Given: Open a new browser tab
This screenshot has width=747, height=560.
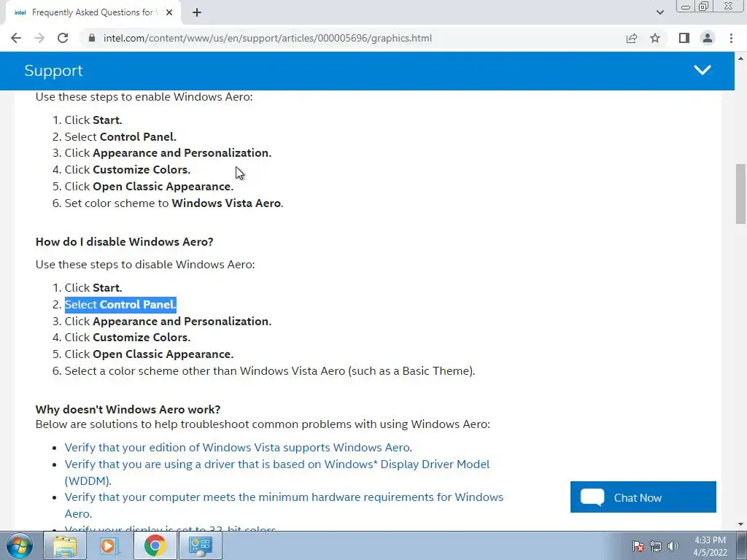Looking at the screenshot, I should (197, 12).
